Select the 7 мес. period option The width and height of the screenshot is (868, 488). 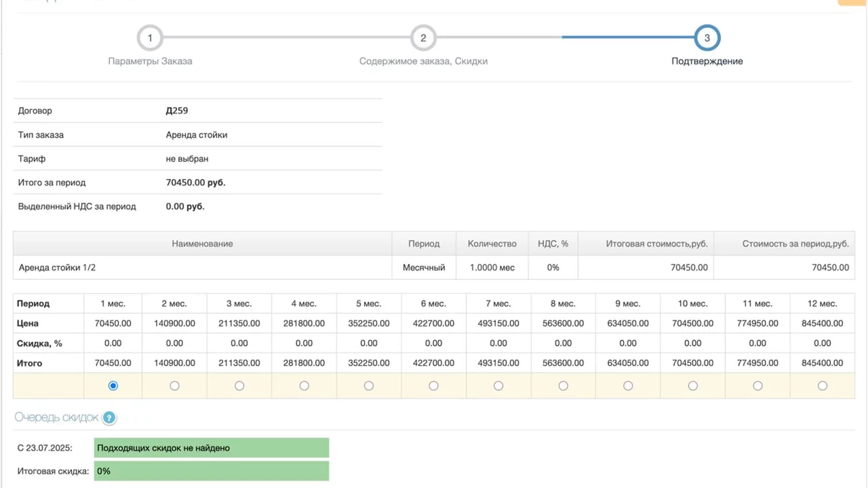click(x=498, y=386)
